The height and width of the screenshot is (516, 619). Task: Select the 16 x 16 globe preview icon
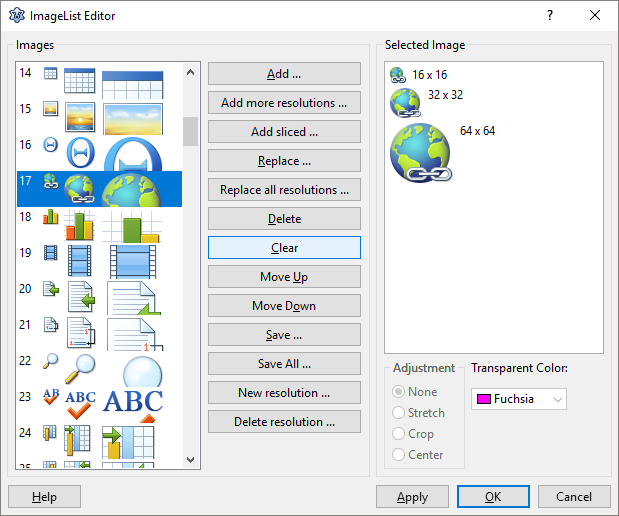pyautogui.click(x=397, y=75)
